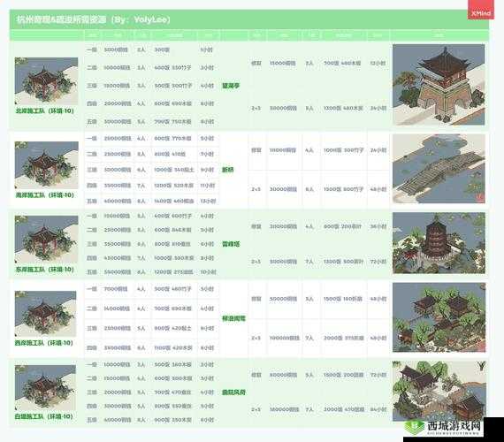Viewport: 504px width, 442px height.
Task: Select the 断桥 green label
Action: pos(227,170)
